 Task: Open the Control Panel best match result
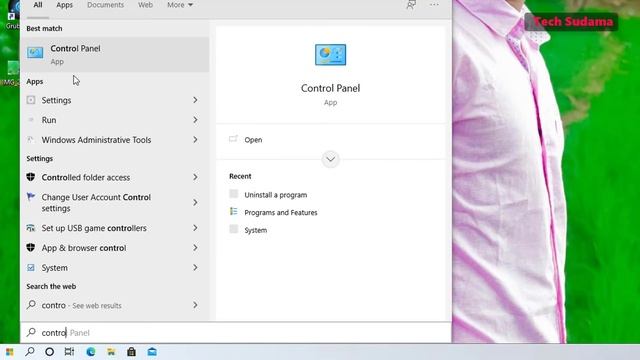coord(115,54)
